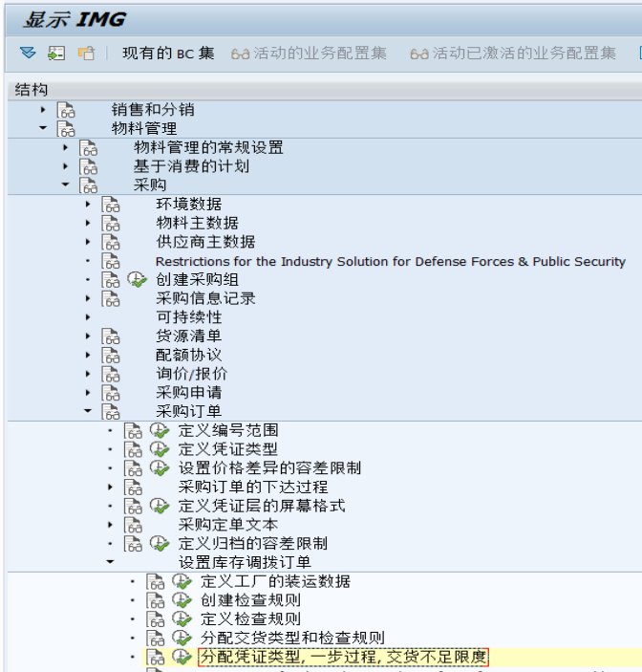The height and width of the screenshot is (672, 642).
Task: Click the position-on-entry toolbar icon
Action: click(56, 54)
